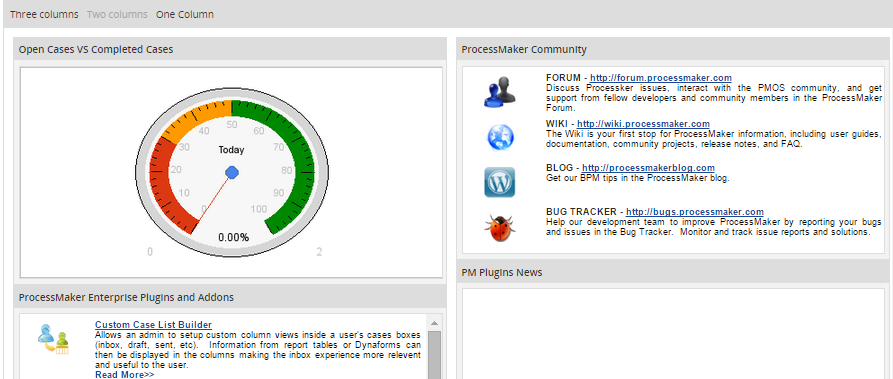Image resolution: width=893 pixels, height=379 pixels.
Task: Open the bugs.processmaker.com link
Action: click(695, 212)
